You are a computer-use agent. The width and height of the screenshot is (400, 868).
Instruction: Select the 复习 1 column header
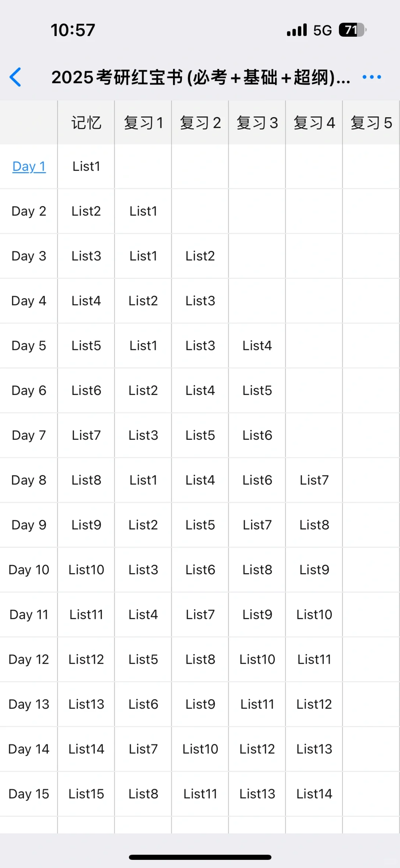(143, 123)
